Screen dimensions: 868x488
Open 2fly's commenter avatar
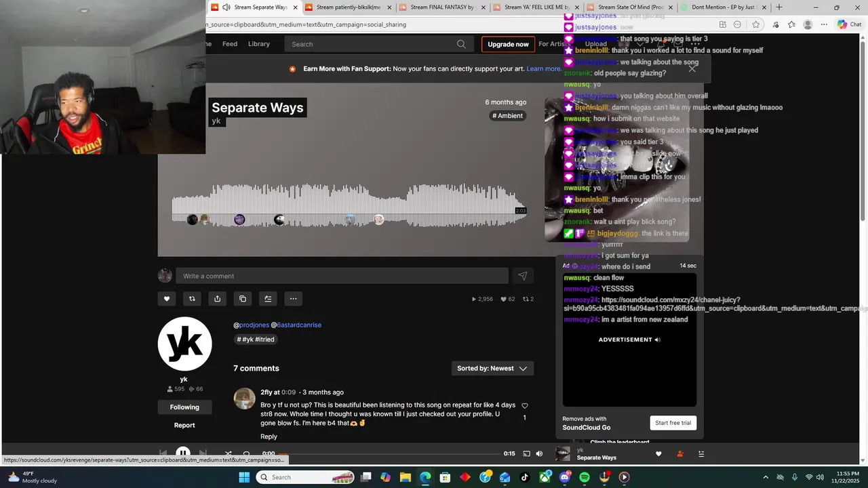[244, 399]
